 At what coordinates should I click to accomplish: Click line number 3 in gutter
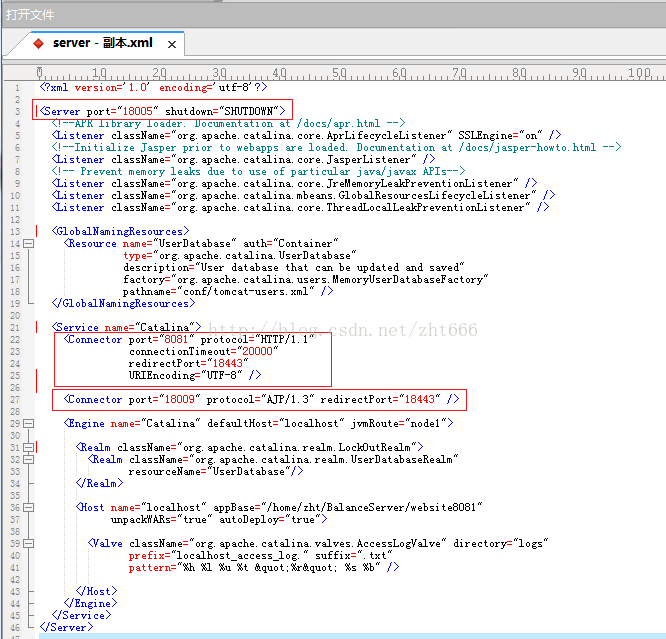pyautogui.click(x=17, y=112)
